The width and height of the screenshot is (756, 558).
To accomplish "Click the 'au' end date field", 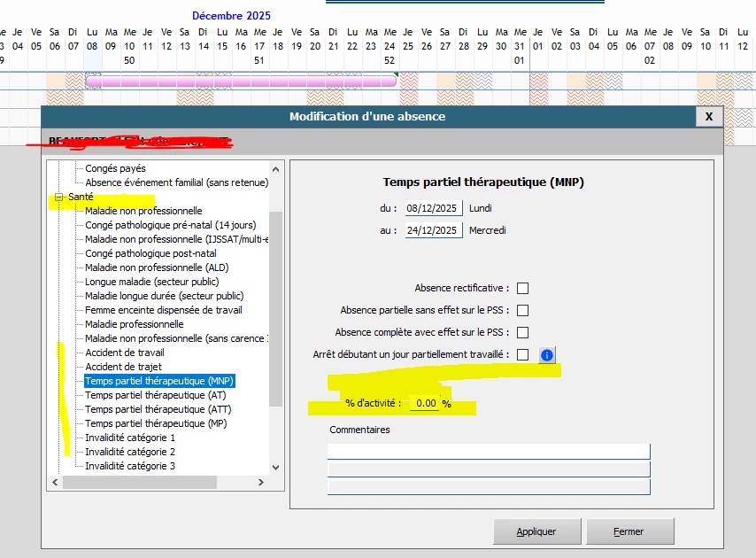I will [x=433, y=230].
